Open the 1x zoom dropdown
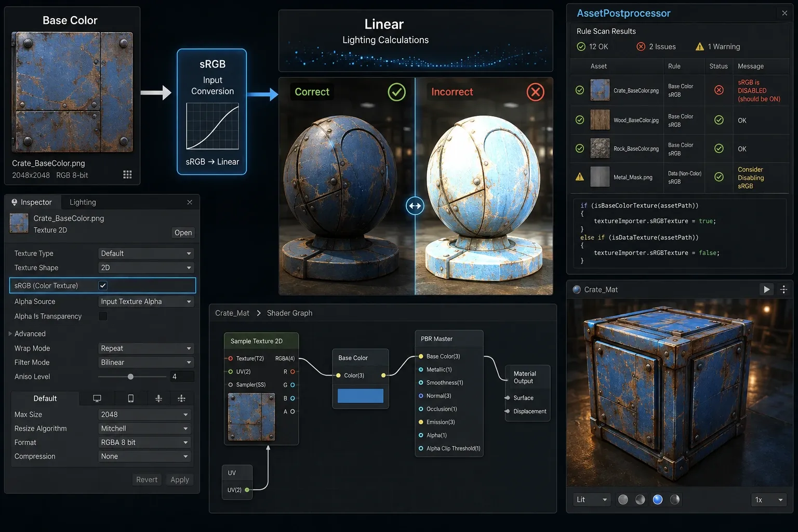The image size is (798, 532). [x=769, y=500]
